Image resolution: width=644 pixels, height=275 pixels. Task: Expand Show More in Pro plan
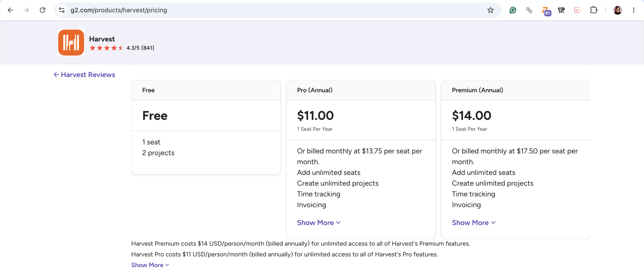(x=319, y=223)
